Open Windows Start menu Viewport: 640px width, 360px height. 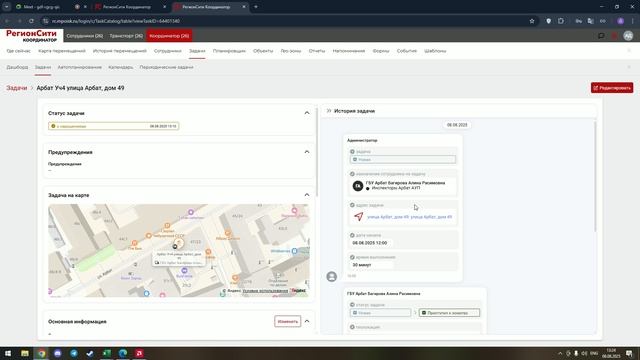click(x=8, y=353)
